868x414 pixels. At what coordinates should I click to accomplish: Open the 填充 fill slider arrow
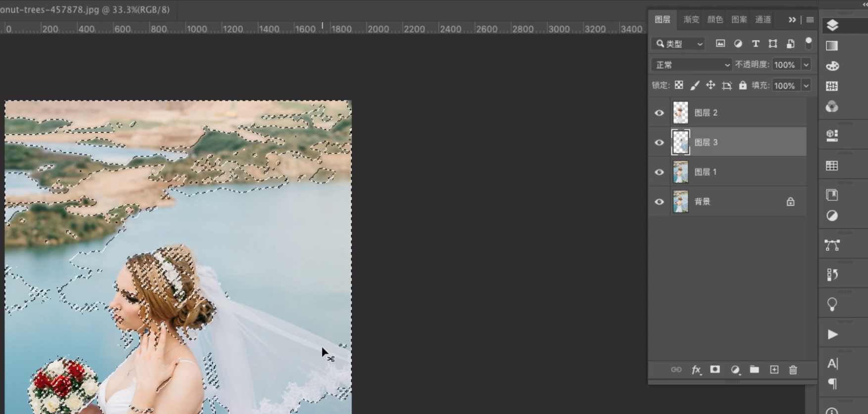pyautogui.click(x=806, y=86)
